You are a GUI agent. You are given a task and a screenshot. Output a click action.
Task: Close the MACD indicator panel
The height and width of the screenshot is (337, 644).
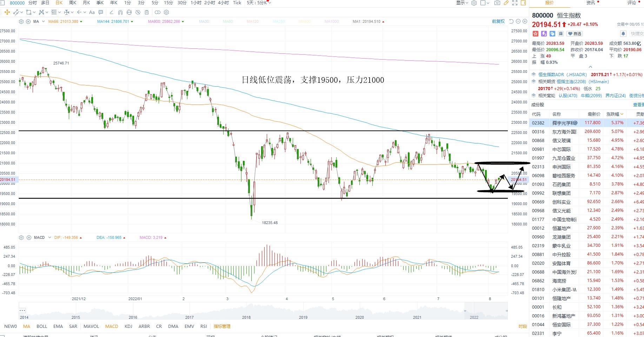[x=29, y=237]
